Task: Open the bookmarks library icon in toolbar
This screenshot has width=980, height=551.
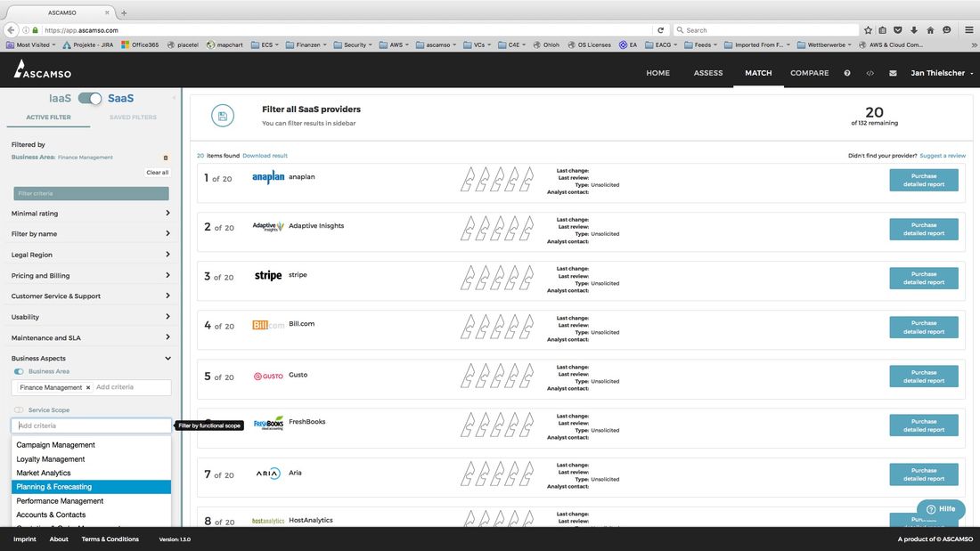Action: click(883, 30)
